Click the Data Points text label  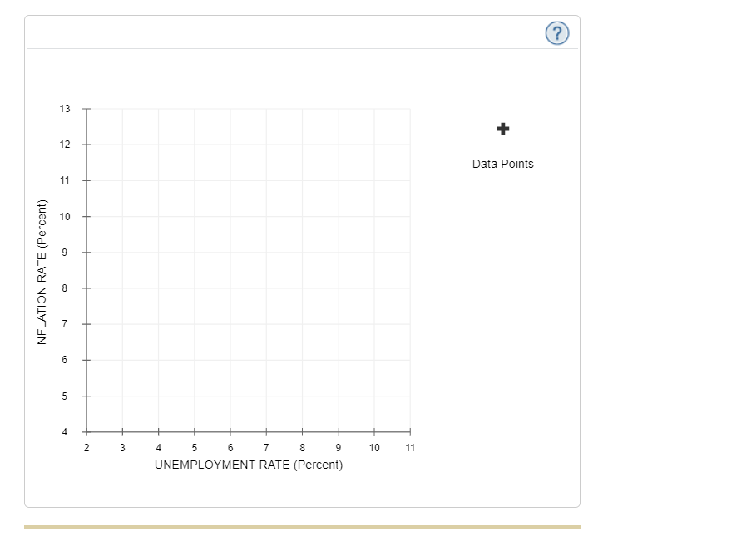click(x=502, y=164)
